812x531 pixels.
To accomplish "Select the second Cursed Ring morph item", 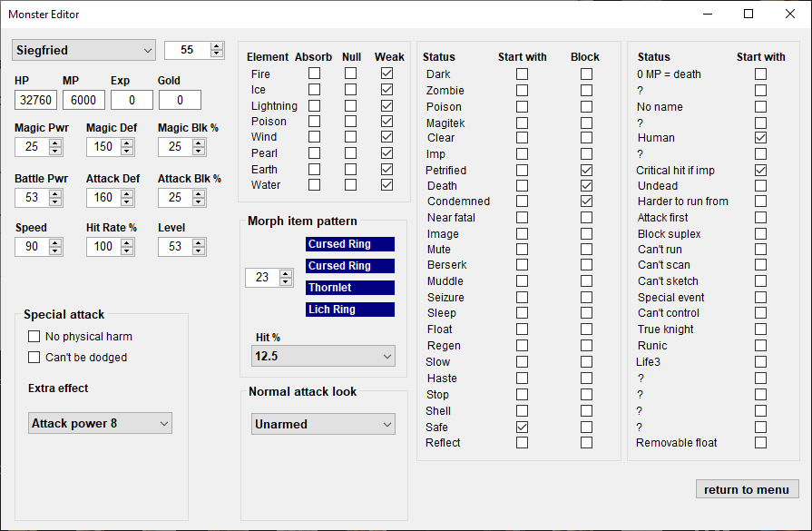I will [350, 266].
